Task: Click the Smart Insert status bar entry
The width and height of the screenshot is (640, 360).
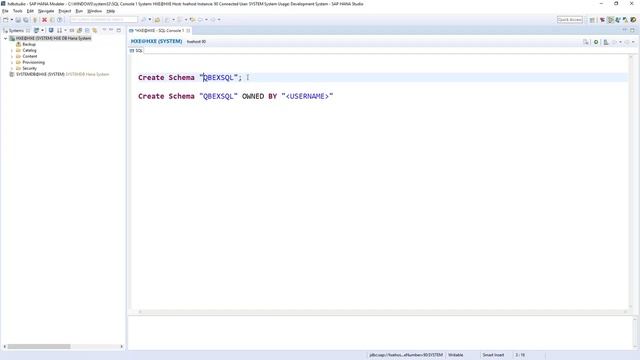Action: click(493, 355)
